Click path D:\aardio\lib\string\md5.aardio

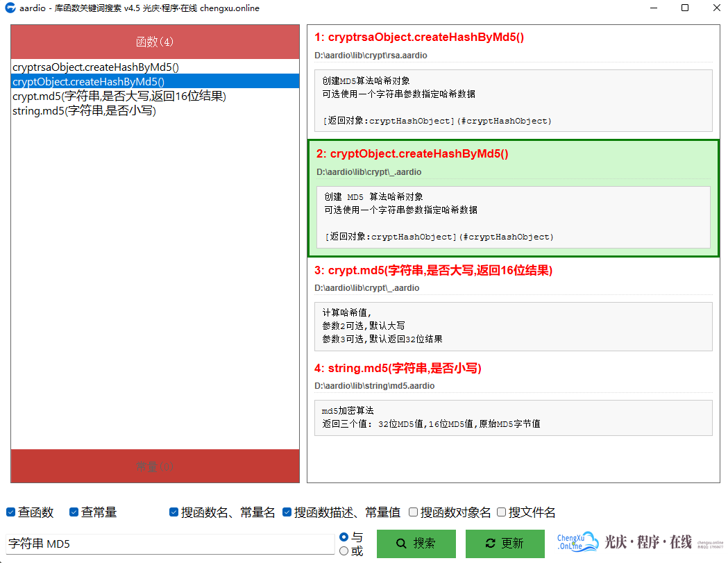374,385
